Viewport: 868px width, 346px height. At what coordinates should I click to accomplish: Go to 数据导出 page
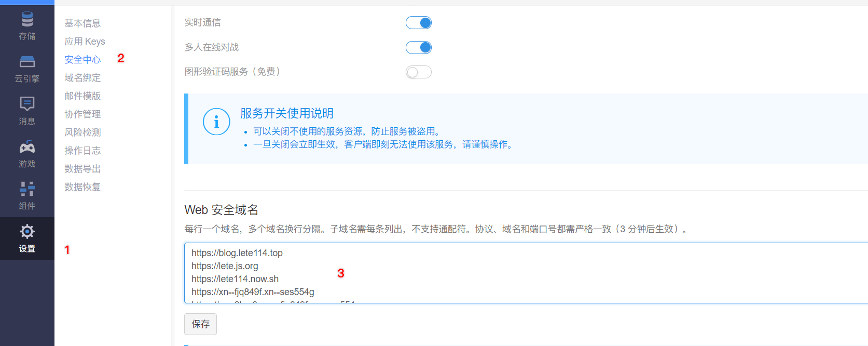tap(82, 169)
